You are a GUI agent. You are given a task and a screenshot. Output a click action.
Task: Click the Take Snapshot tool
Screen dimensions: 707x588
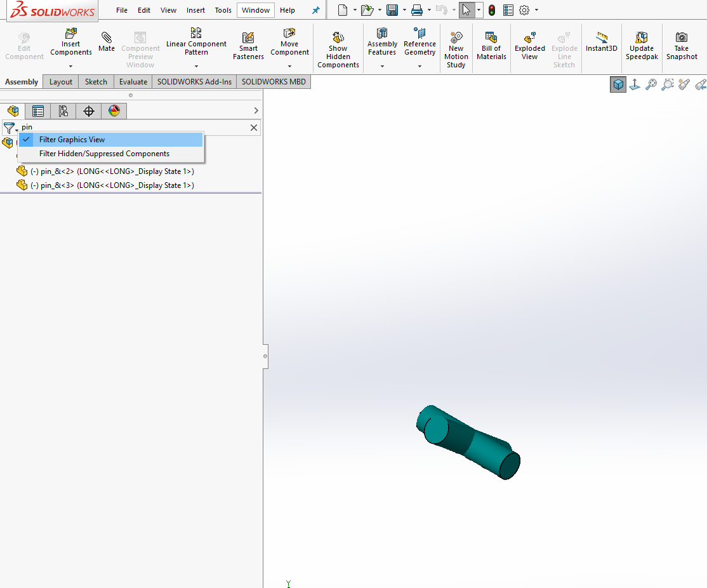coord(682,44)
